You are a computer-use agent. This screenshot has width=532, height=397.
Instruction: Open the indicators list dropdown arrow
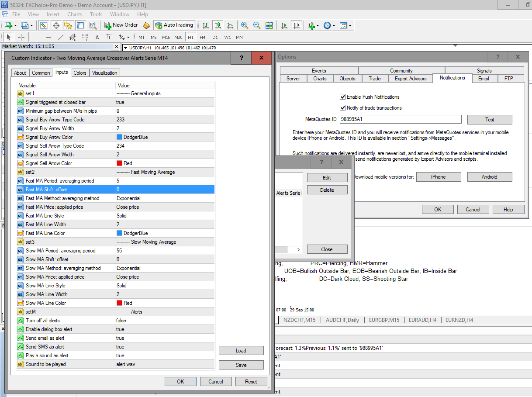tap(318, 26)
